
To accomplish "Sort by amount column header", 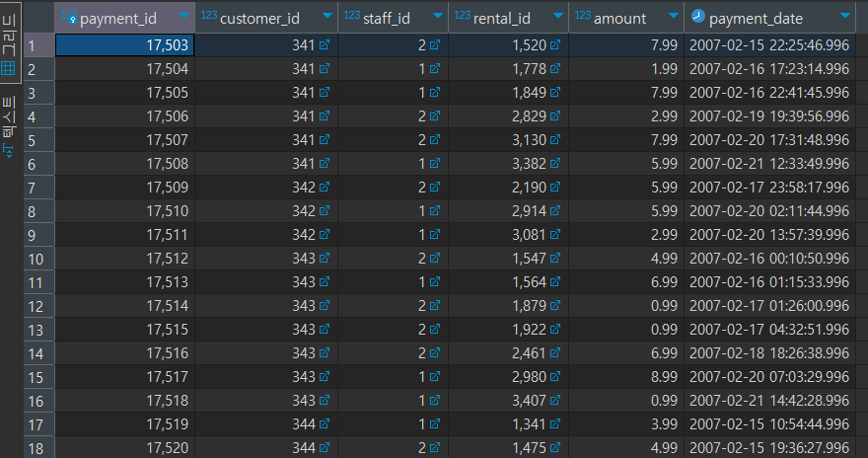I will coord(619,19).
